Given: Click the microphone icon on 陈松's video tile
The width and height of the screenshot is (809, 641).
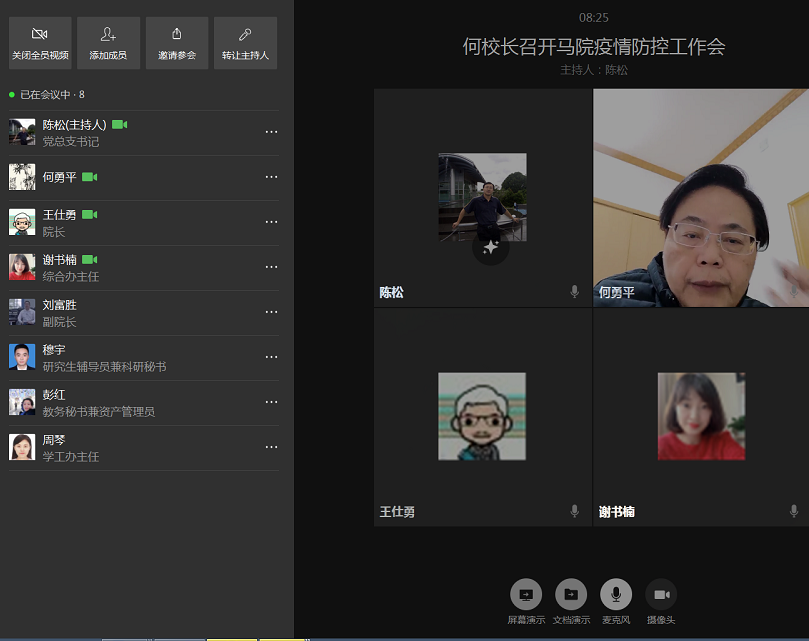Looking at the screenshot, I should coord(575,292).
